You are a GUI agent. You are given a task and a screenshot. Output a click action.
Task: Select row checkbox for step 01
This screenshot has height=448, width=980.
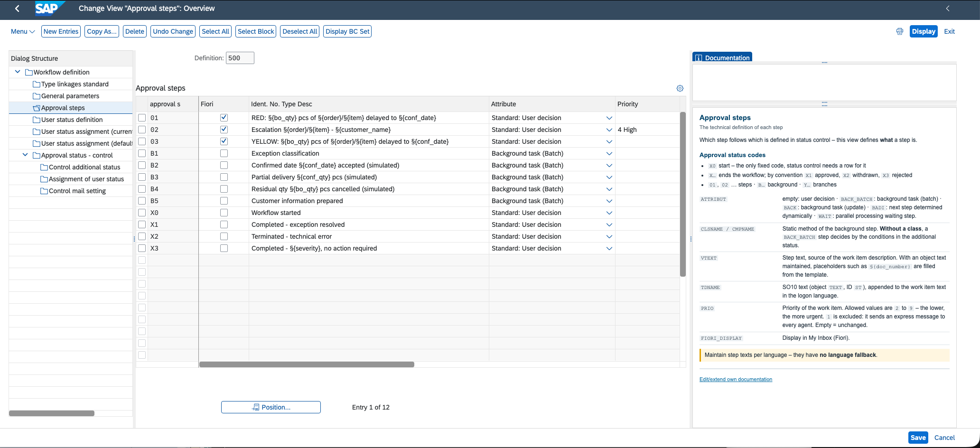[142, 118]
